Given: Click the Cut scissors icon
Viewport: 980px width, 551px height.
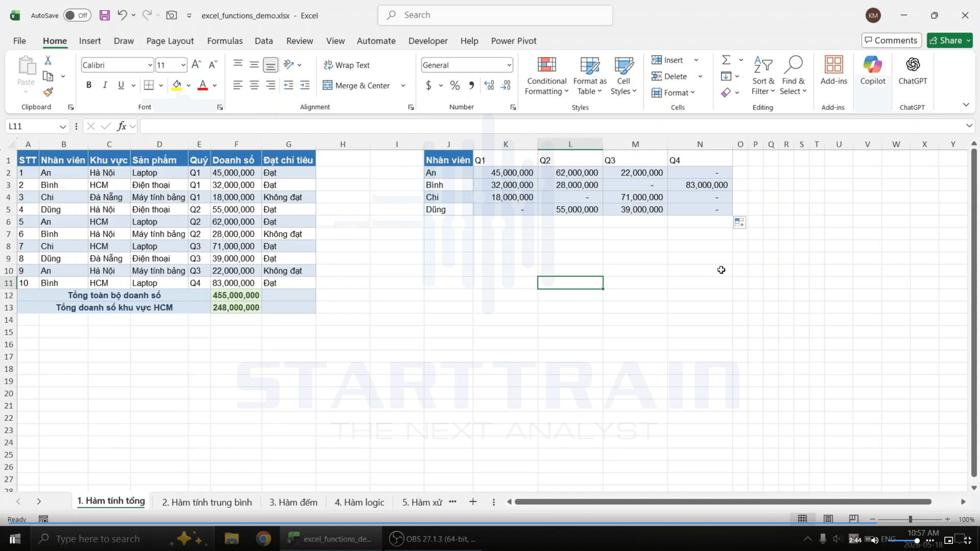Looking at the screenshot, I should (48, 60).
